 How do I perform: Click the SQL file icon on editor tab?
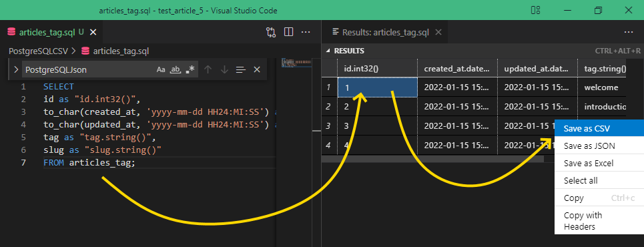[12, 32]
